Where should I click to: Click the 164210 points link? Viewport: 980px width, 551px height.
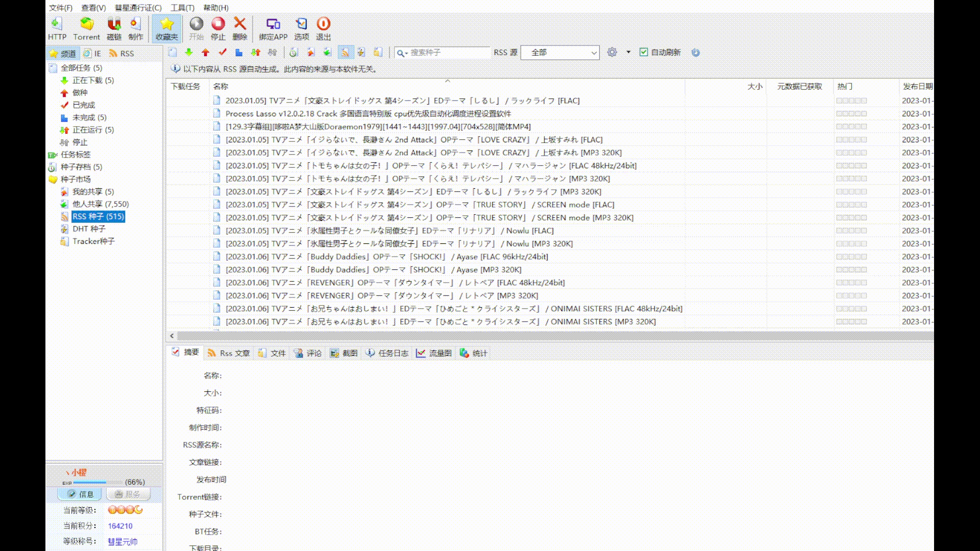pyautogui.click(x=120, y=526)
